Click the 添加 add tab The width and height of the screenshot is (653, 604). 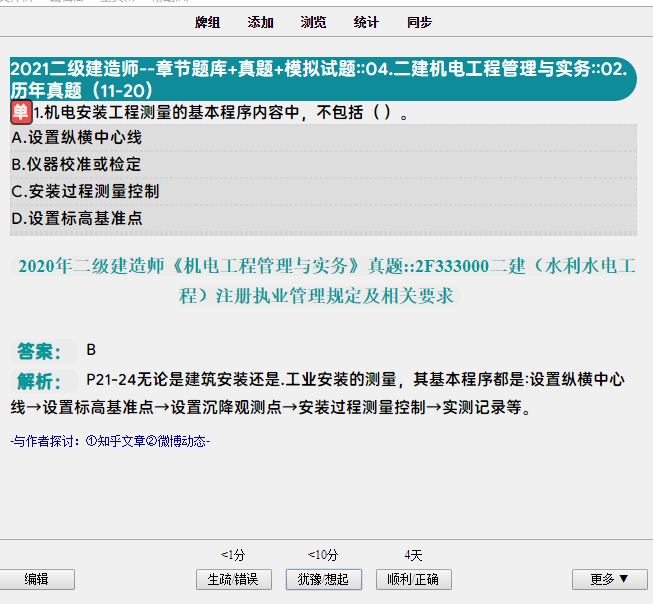[260, 22]
